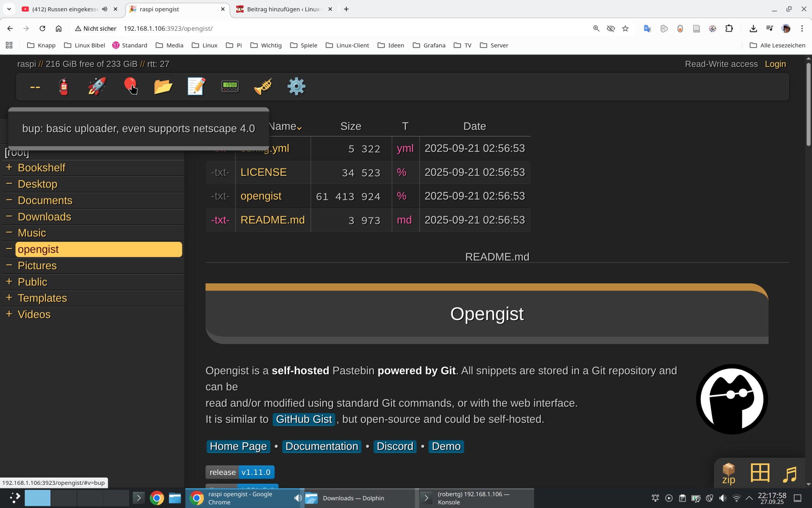
Task: Open the Discord link
Action: (395, 446)
